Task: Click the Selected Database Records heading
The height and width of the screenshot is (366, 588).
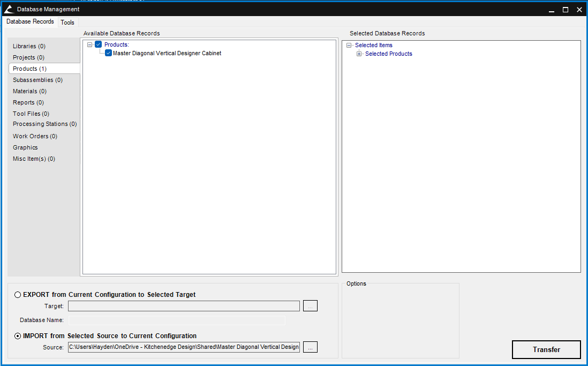Action: click(x=387, y=33)
